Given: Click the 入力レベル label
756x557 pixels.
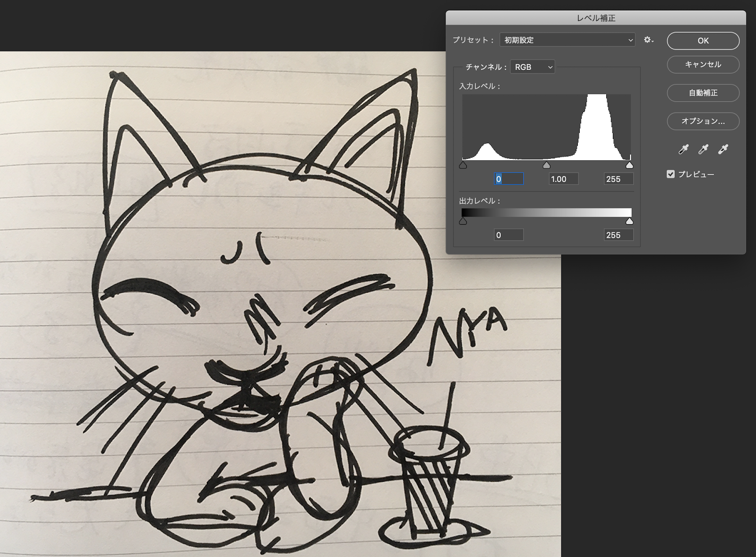Looking at the screenshot, I should [480, 86].
